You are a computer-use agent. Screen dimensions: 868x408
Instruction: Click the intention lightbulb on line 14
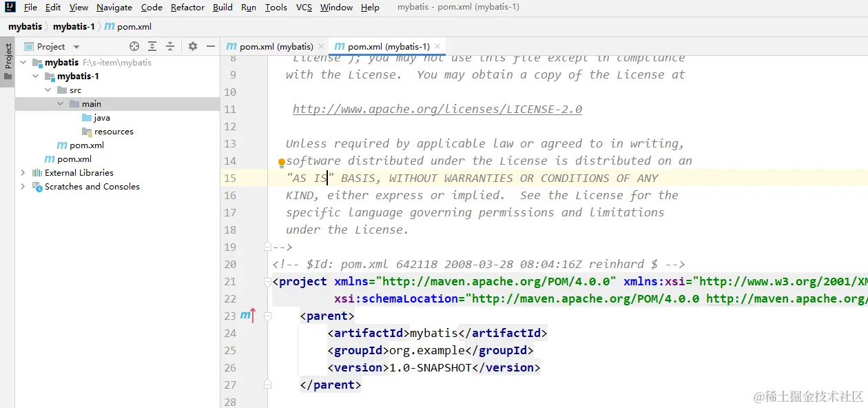pyautogui.click(x=281, y=163)
